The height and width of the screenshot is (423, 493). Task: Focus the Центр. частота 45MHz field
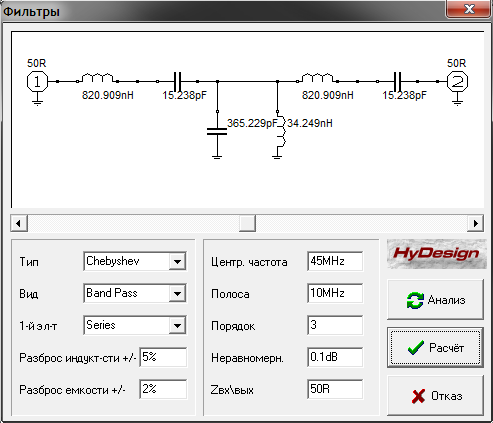click(335, 261)
